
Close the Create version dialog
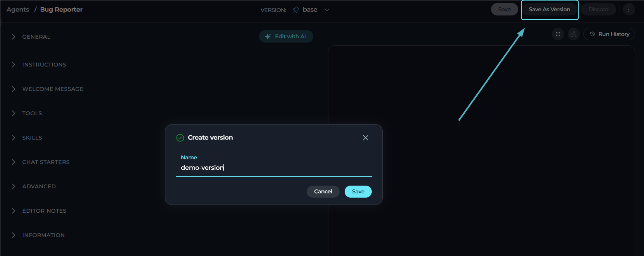[x=366, y=138]
